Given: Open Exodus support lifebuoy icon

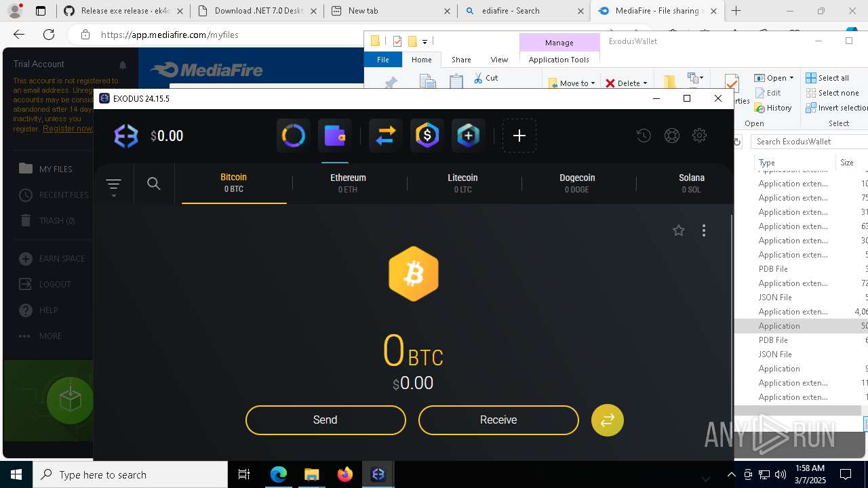Looking at the screenshot, I should pyautogui.click(x=672, y=136).
